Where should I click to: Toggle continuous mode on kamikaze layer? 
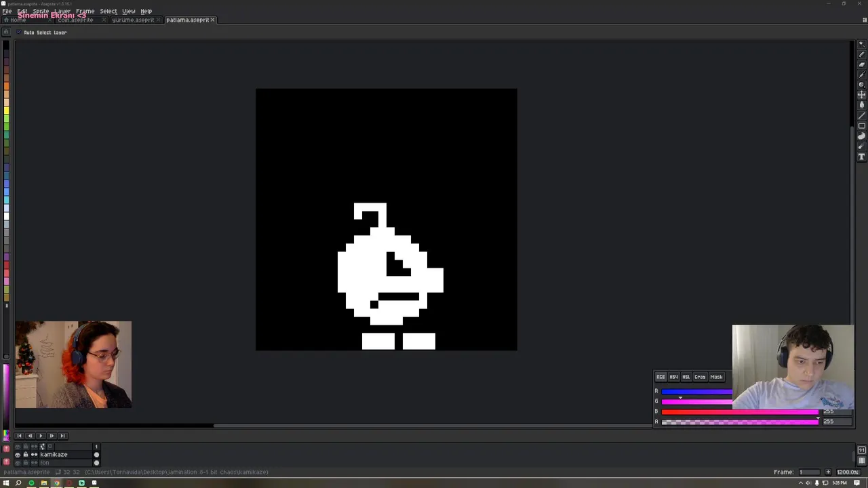coord(34,455)
